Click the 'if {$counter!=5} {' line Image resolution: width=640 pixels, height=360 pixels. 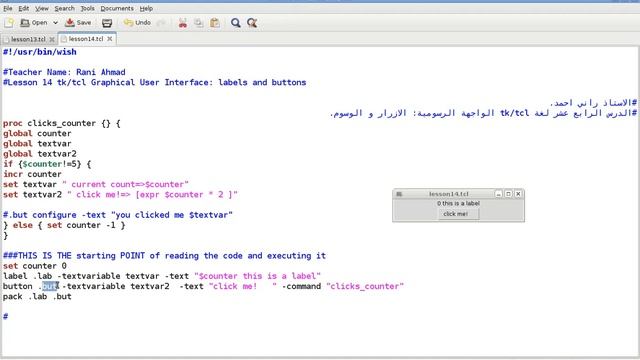point(47,164)
